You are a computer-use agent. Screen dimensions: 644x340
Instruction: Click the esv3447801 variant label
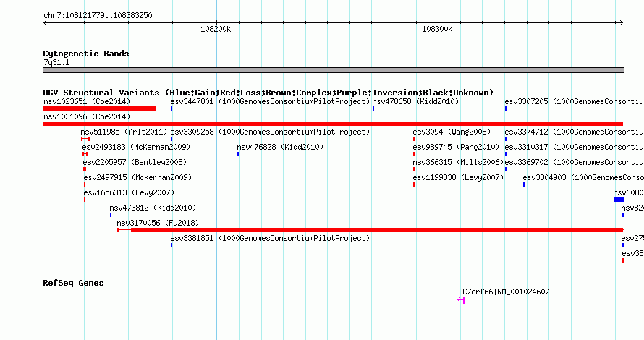click(x=270, y=101)
